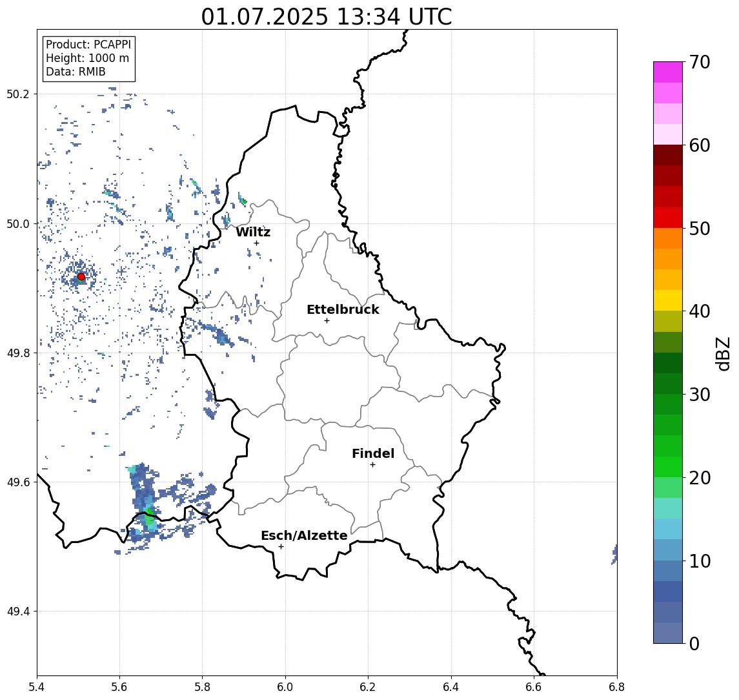The height and width of the screenshot is (700, 739).
Task: Click the 50.2 latitude axis label
Action: click(17, 94)
